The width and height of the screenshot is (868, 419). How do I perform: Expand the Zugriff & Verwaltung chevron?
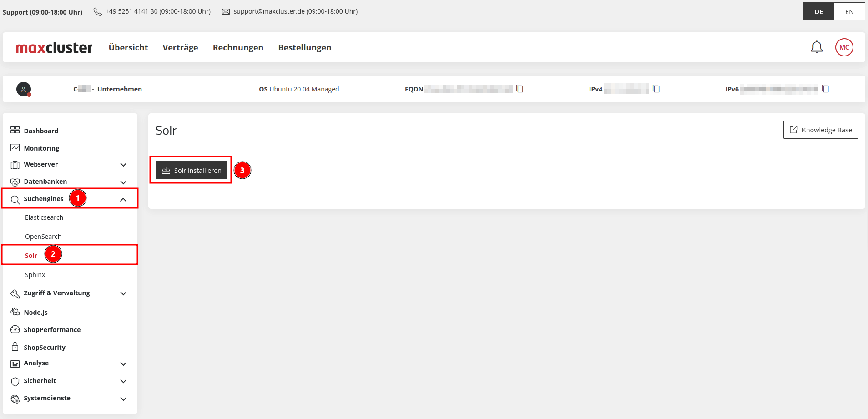point(123,293)
